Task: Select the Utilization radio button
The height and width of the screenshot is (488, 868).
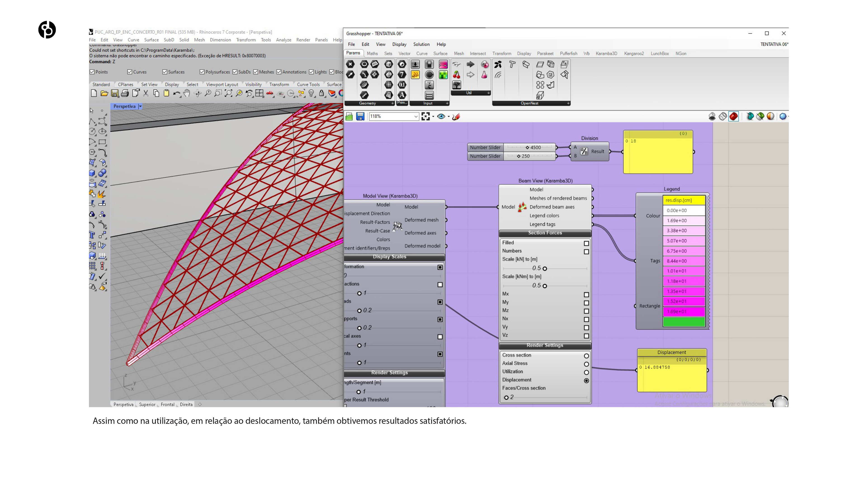Action: (x=586, y=372)
